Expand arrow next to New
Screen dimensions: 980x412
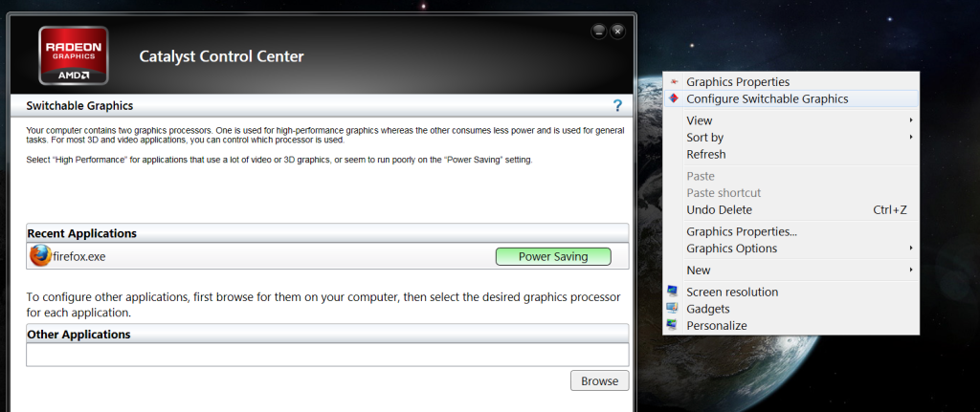911,270
